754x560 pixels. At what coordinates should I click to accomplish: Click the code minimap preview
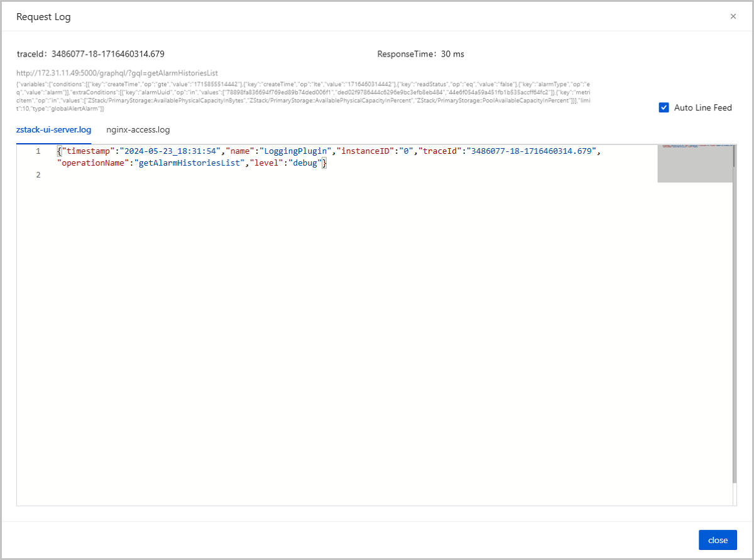694,164
